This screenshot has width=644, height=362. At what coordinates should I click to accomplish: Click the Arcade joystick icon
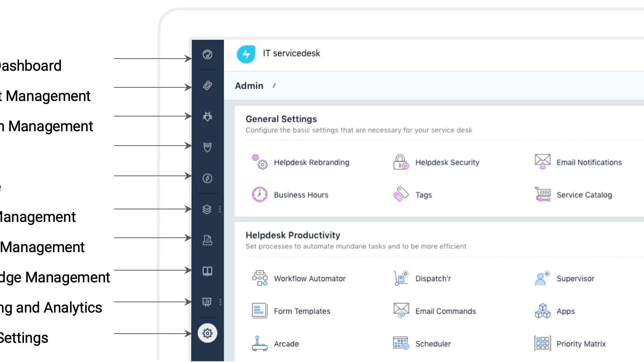click(260, 343)
